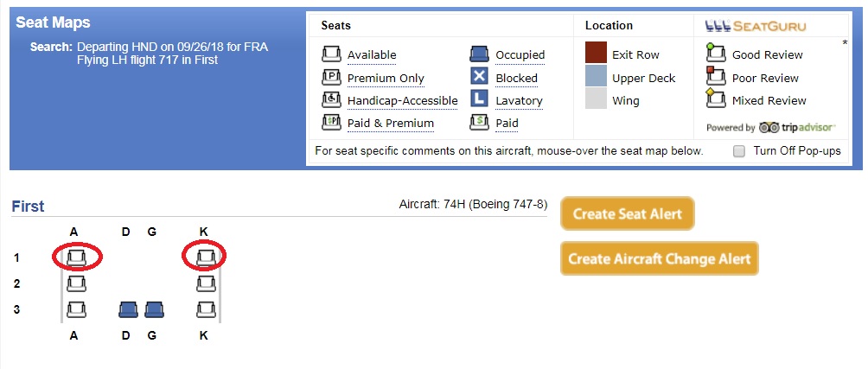This screenshot has height=369, width=868.
Task: Enable the Turn Off Pop-ups checkbox
Action: (x=739, y=151)
